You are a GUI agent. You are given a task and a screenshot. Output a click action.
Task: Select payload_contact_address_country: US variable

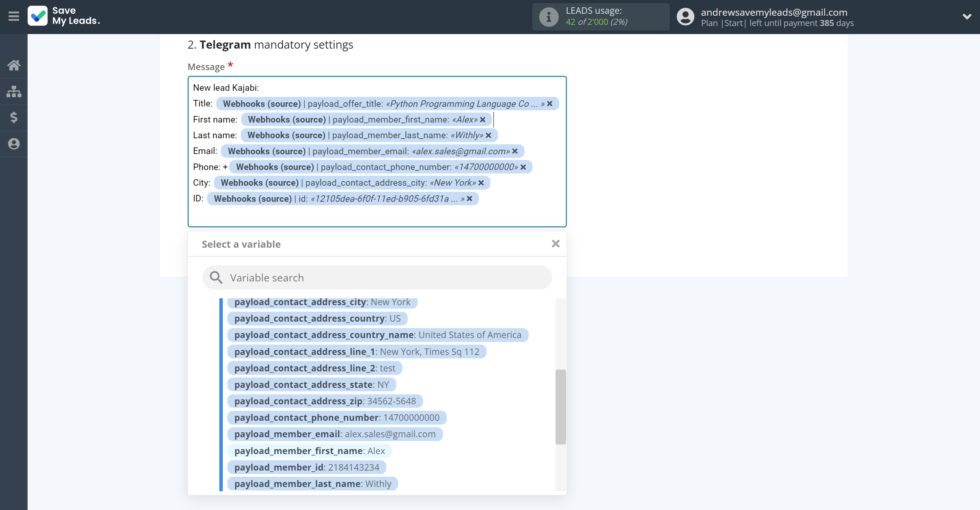[317, 319]
